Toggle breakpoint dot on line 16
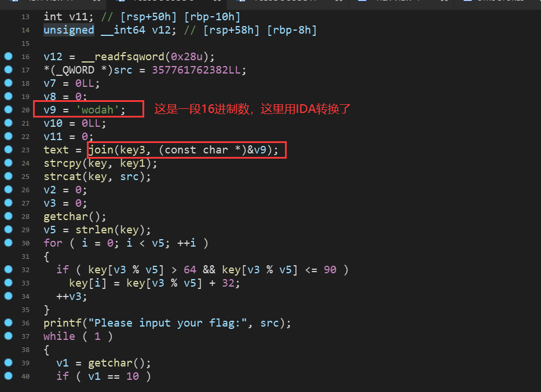 (x=8, y=57)
